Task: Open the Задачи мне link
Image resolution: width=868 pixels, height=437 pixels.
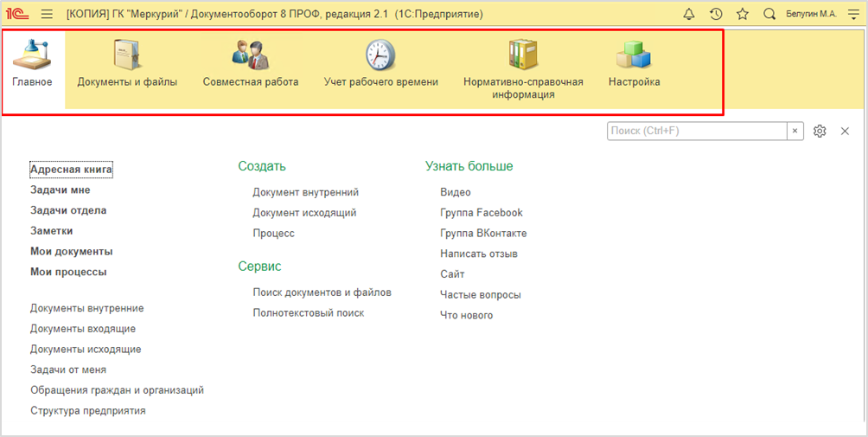Action: 60,190
